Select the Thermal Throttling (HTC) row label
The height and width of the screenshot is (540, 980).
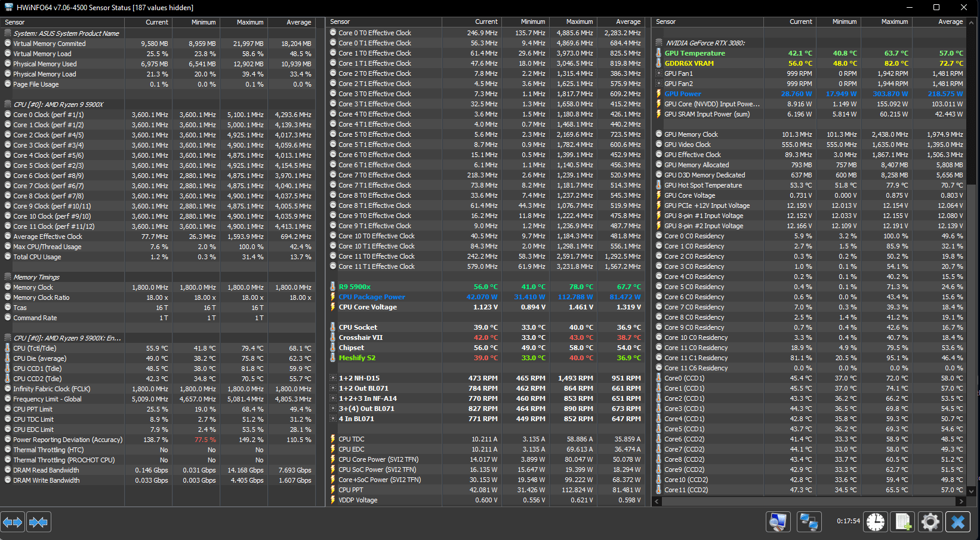[x=48, y=450]
